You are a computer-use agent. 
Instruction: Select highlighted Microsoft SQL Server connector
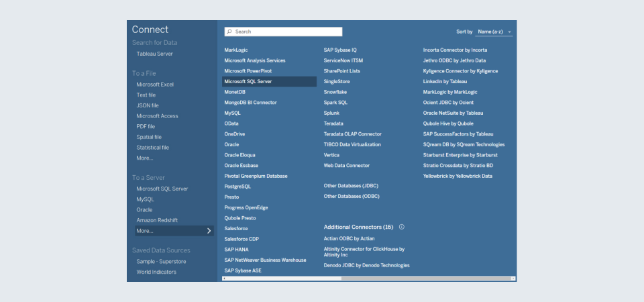[270, 81]
